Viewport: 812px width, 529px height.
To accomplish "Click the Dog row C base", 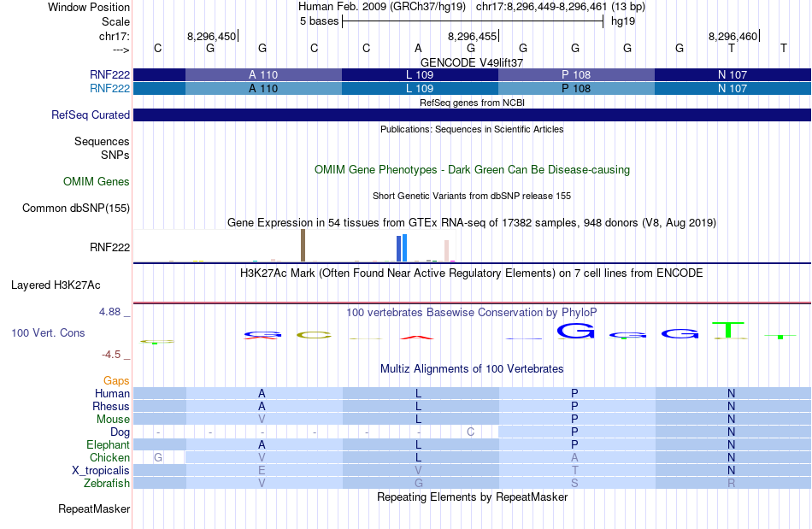I will 470,432.
